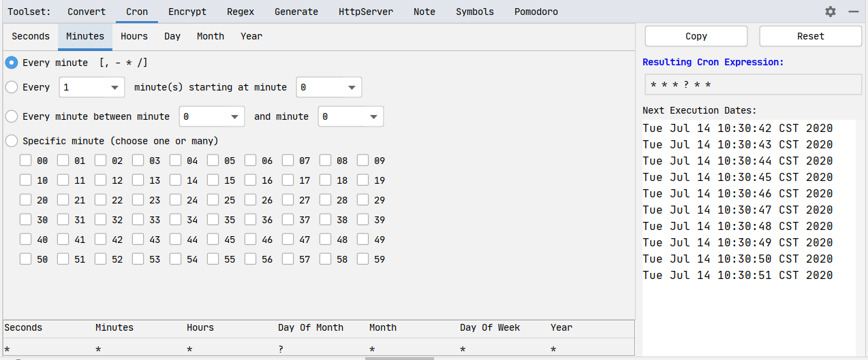Click the Copy button
The height and width of the screenshot is (360, 868).
(696, 36)
